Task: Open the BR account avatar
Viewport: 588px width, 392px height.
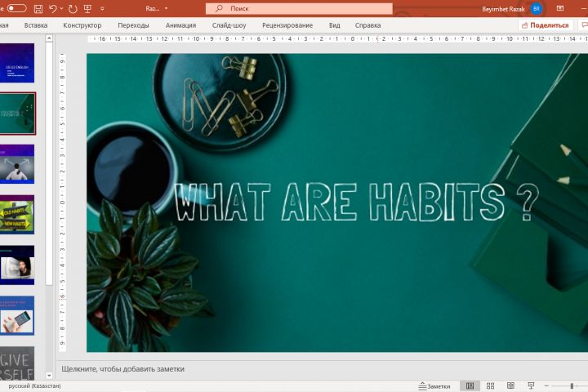Action: point(537,9)
